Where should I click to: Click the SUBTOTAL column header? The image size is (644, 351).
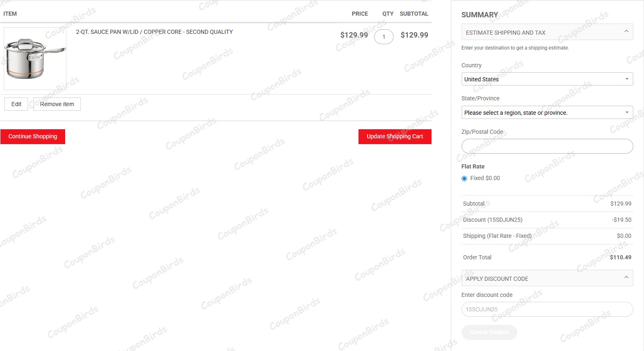[414, 14]
